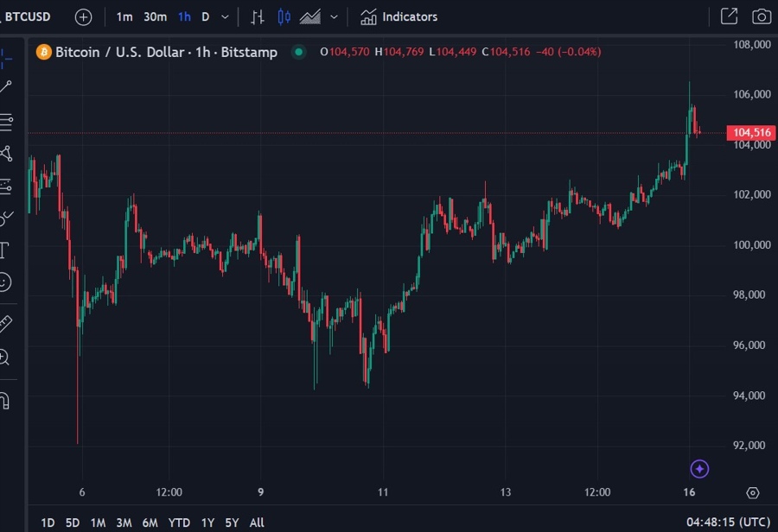
Task: Click the date label 11 on time axis
Action: 383,492
